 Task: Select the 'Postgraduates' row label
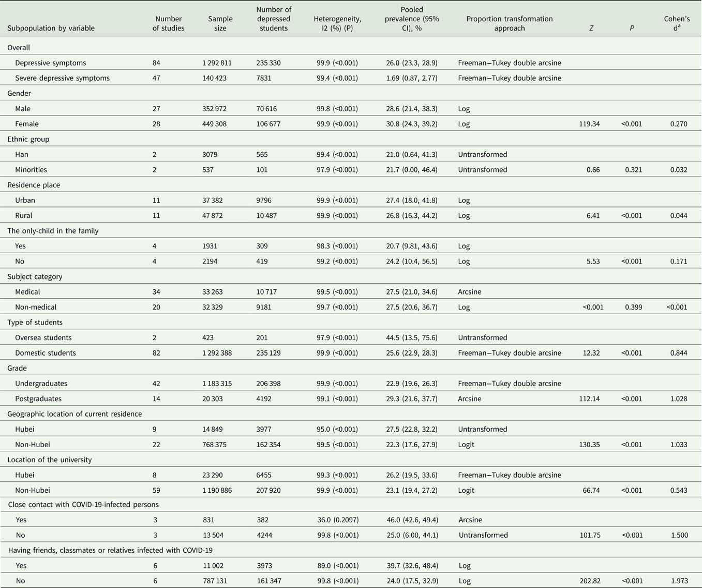(38, 399)
